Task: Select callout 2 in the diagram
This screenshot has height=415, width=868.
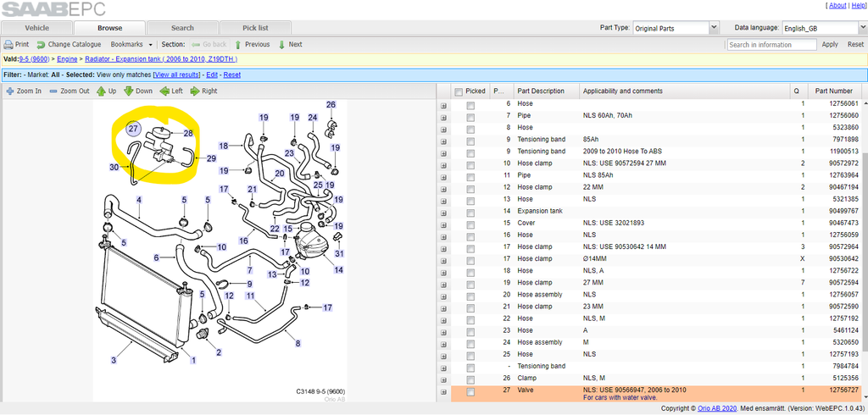Action: click(219, 352)
